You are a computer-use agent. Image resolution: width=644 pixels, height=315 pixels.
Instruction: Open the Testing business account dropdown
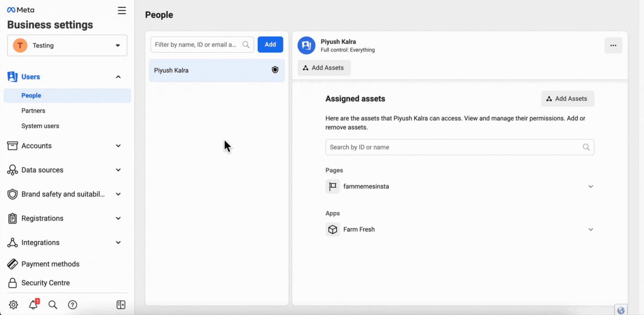[x=67, y=45]
